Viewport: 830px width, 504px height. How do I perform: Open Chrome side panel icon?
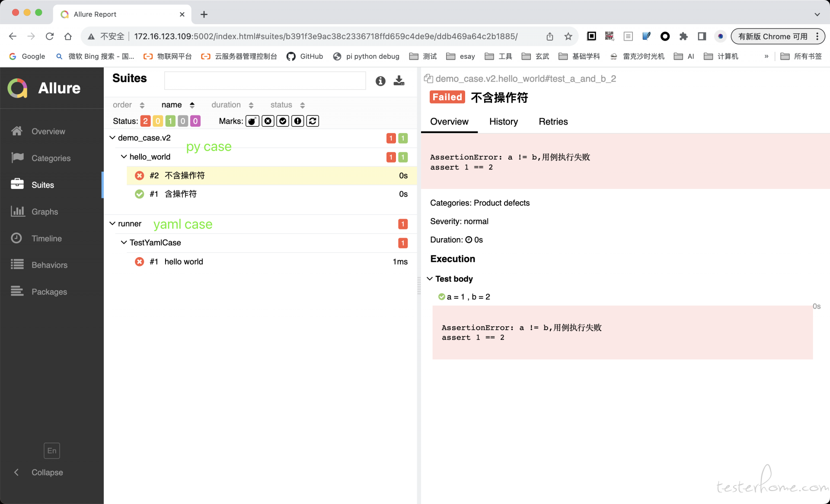coord(702,36)
